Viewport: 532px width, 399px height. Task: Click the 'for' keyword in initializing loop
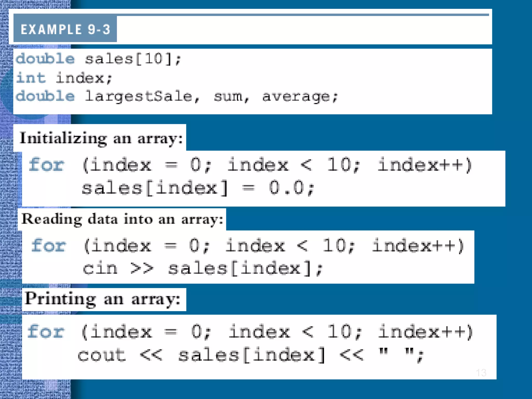(x=46, y=165)
